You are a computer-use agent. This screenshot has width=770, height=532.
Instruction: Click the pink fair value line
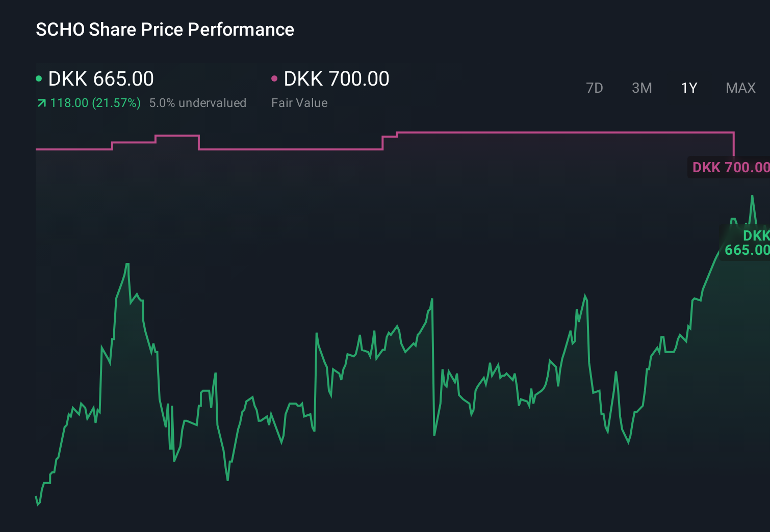point(561,132)
